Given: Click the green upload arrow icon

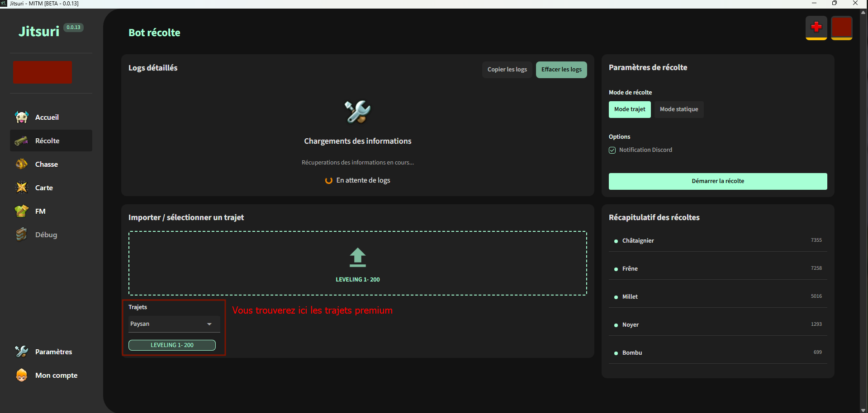Looking at the screenshot, I should point(358,257).
